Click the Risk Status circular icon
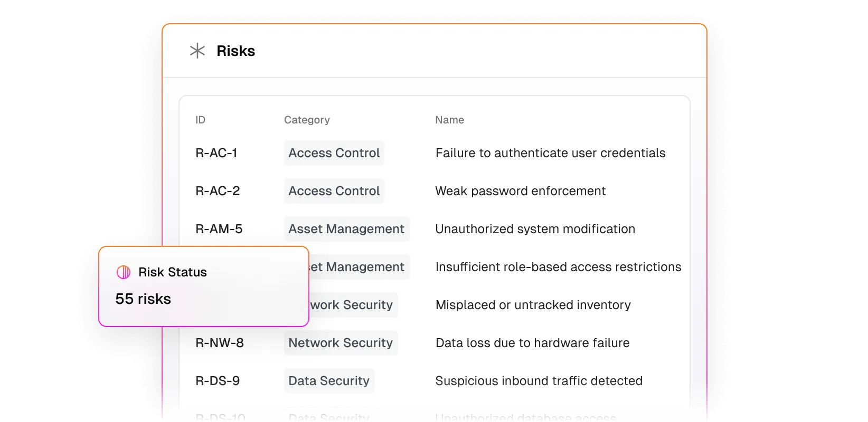The image size is (868, 422). click(x=124, y=272)
